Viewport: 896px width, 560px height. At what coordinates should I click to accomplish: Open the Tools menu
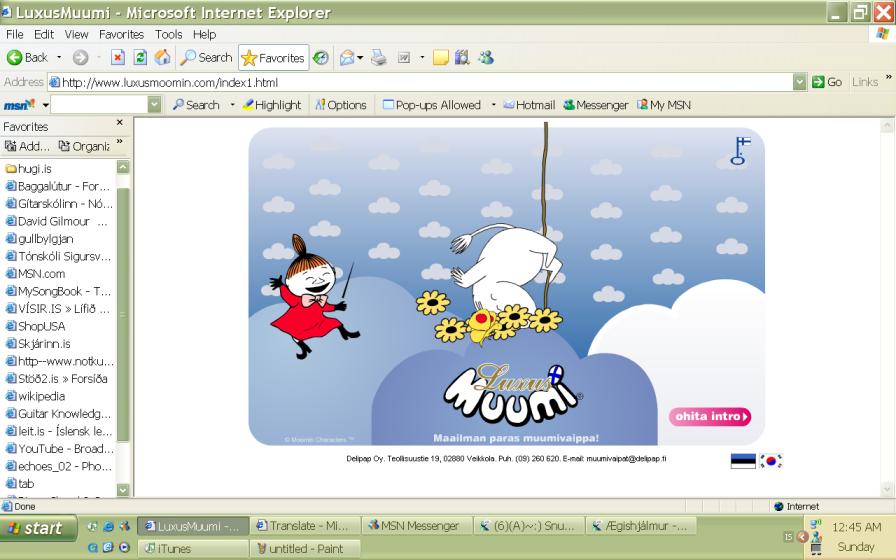[169, 34]
